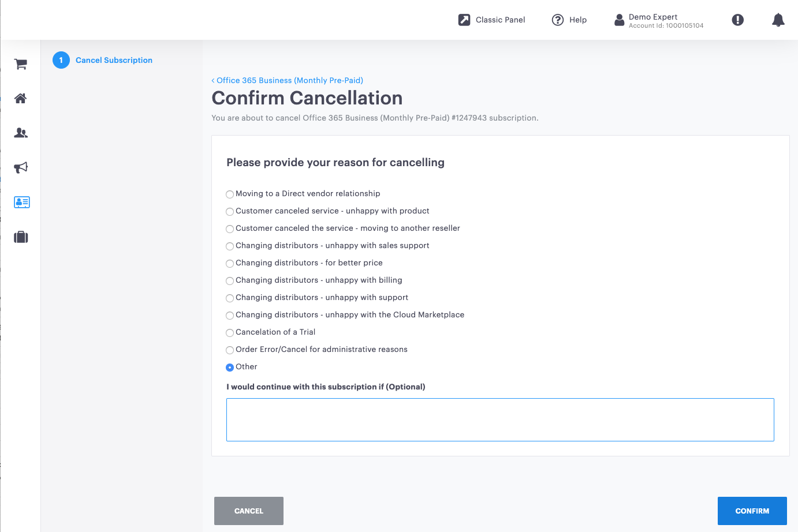Viewport: 798px width, 532px height.
Task: Click the CANCEL button
Action: coord(249,511)
